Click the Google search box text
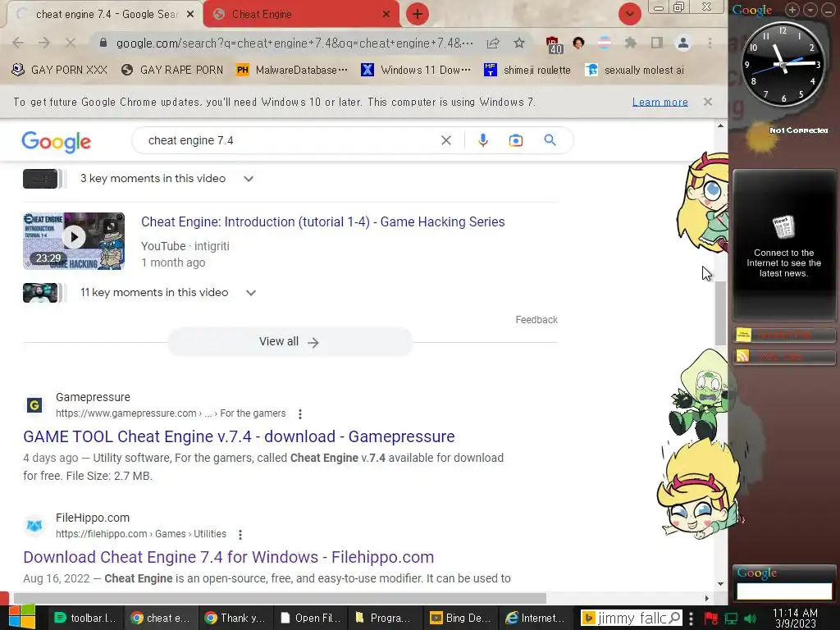840x630 pixels. pyautogui.click(x=190, y=140)
